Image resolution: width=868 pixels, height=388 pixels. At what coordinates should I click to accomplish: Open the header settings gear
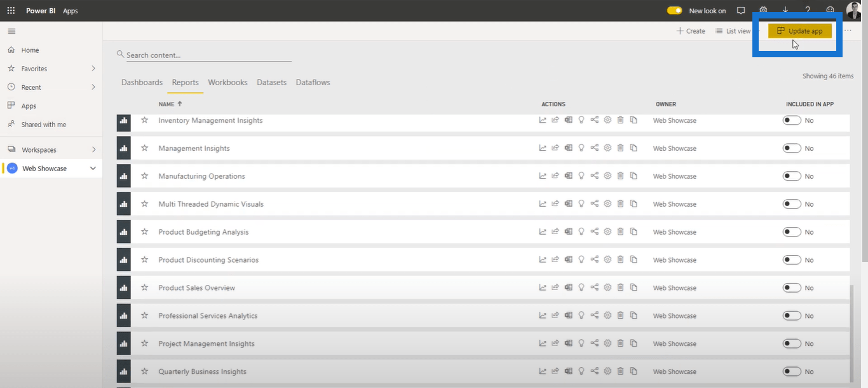point(763,11)
